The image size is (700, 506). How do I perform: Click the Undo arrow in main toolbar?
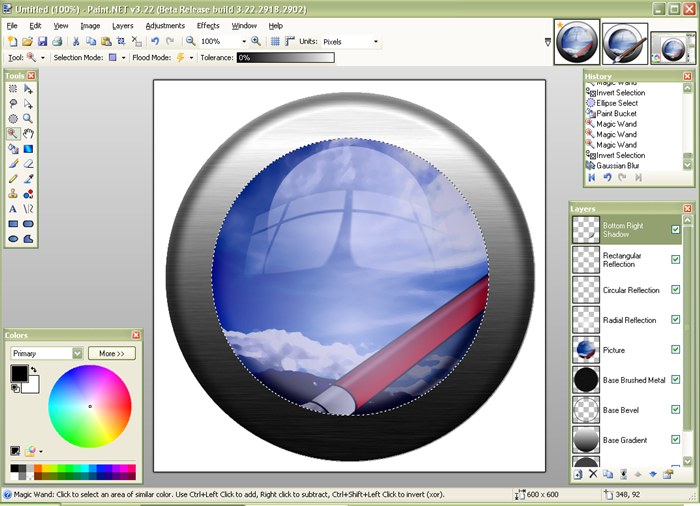[x=155, y=42]
